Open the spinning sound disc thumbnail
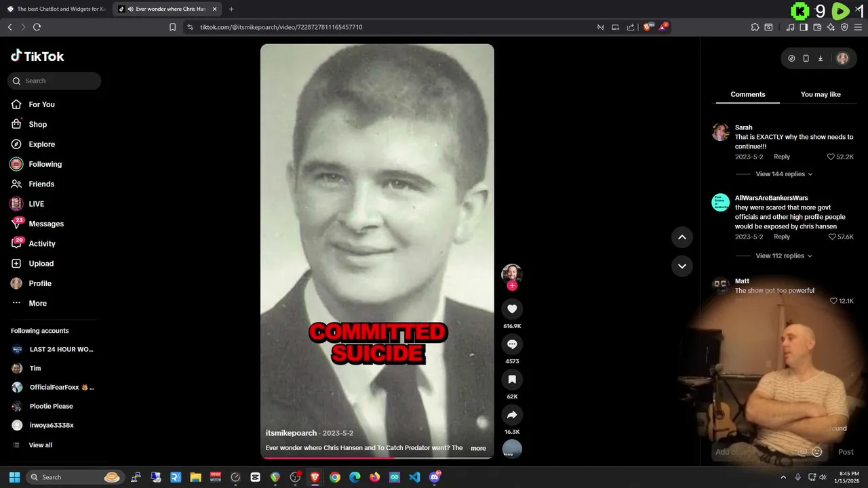 (x=512, y=449)
